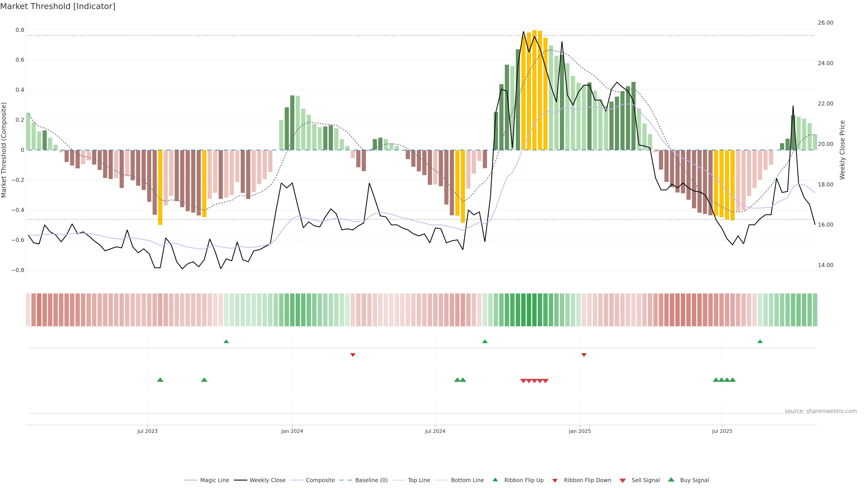Click the Weekly Close Price axis title
Image resolution: width=868 pixels, height=488 pixels.
[x=842, y=150]
